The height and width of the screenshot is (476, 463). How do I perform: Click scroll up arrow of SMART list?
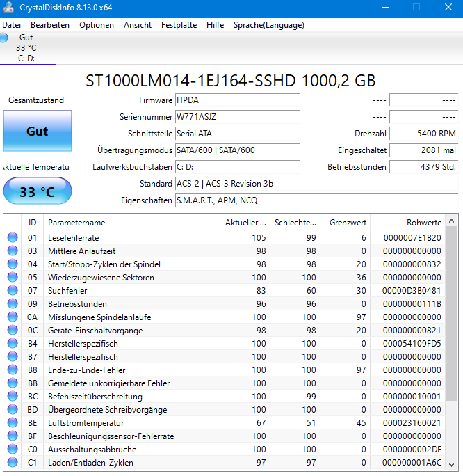(451, 221)
